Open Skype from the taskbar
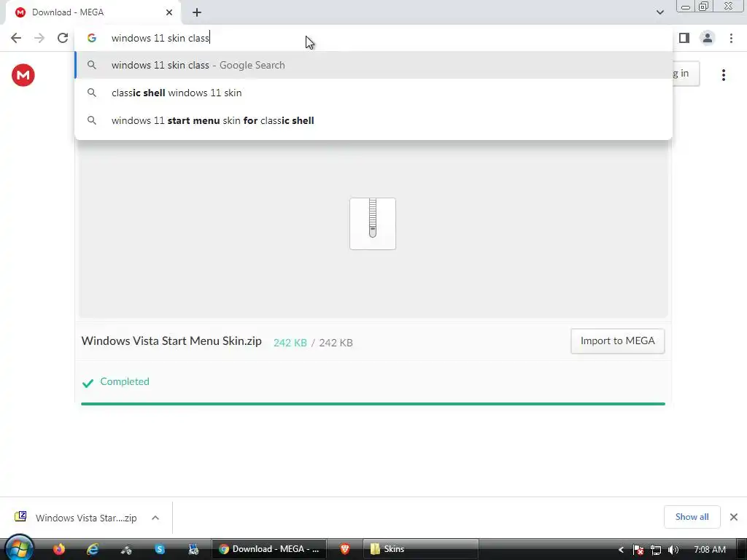Screen dimensions: 747x560 160,549
